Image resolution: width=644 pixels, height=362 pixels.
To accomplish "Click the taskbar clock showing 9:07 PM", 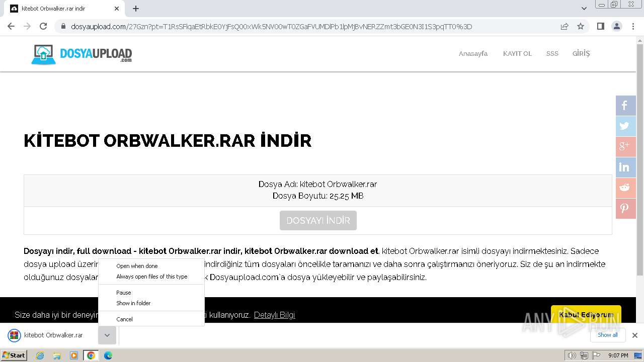I will [618, 355].
